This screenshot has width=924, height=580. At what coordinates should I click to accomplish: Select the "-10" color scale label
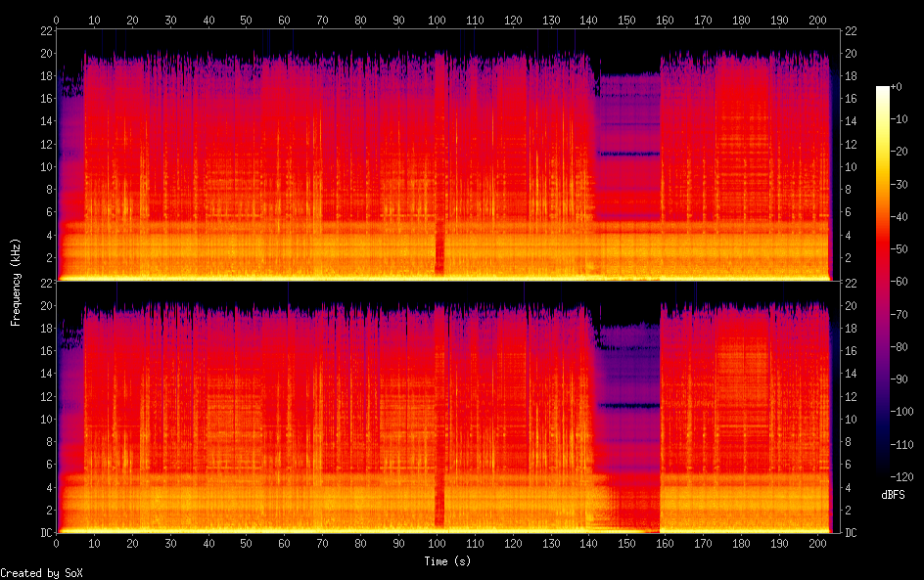900,119
